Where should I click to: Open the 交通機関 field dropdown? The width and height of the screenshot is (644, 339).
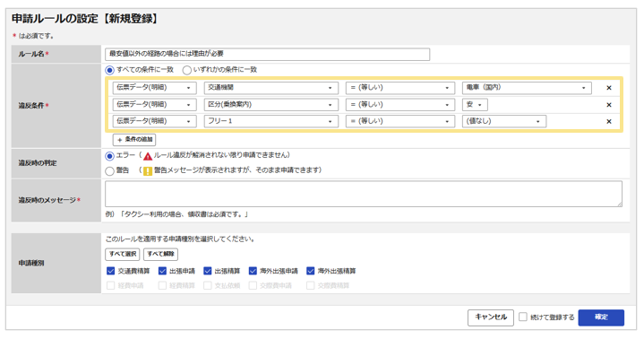tap(271, 88)
